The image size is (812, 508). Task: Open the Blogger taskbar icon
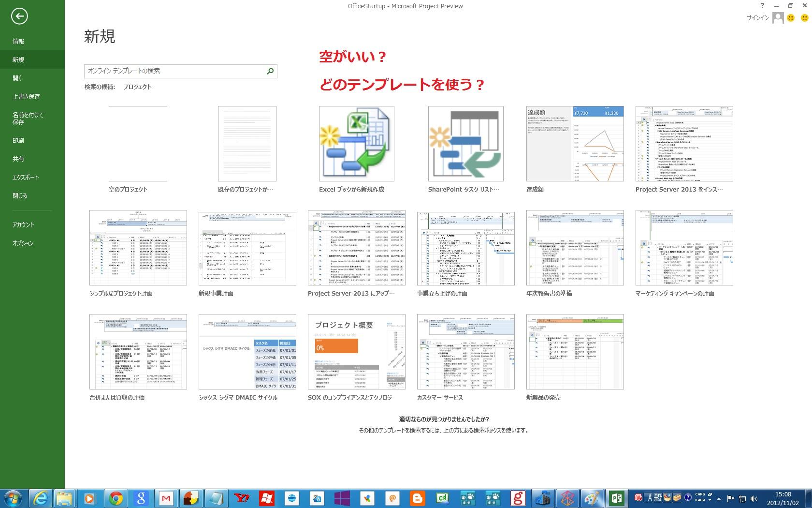click(x=417, y=498)
